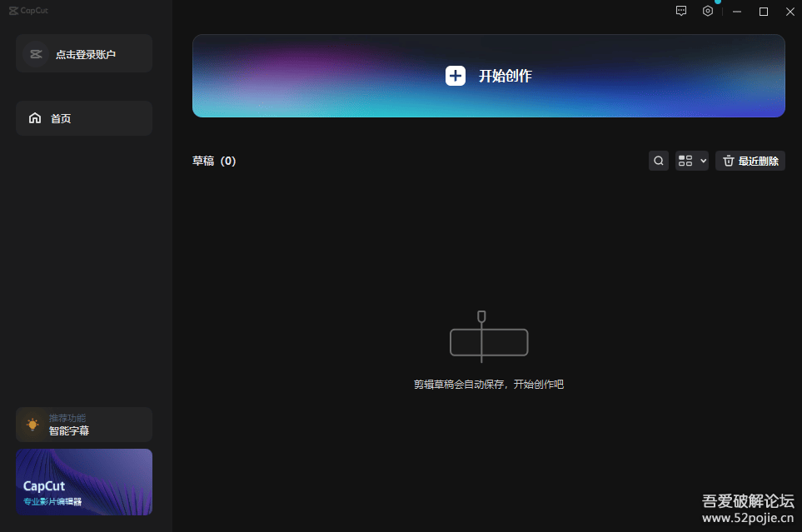The image size is (802, 532).
Task: Click the account avatar icon to log in
Action: click(x=35, y=54)
